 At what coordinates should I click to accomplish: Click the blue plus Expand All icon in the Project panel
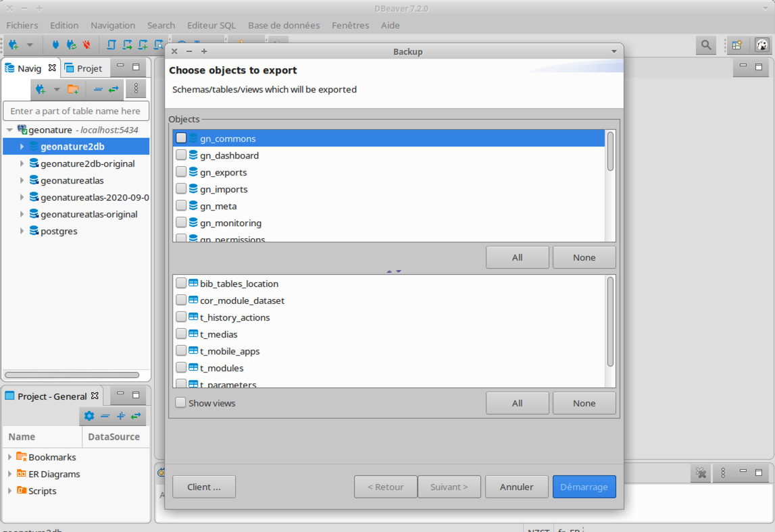tap(120, 416)
